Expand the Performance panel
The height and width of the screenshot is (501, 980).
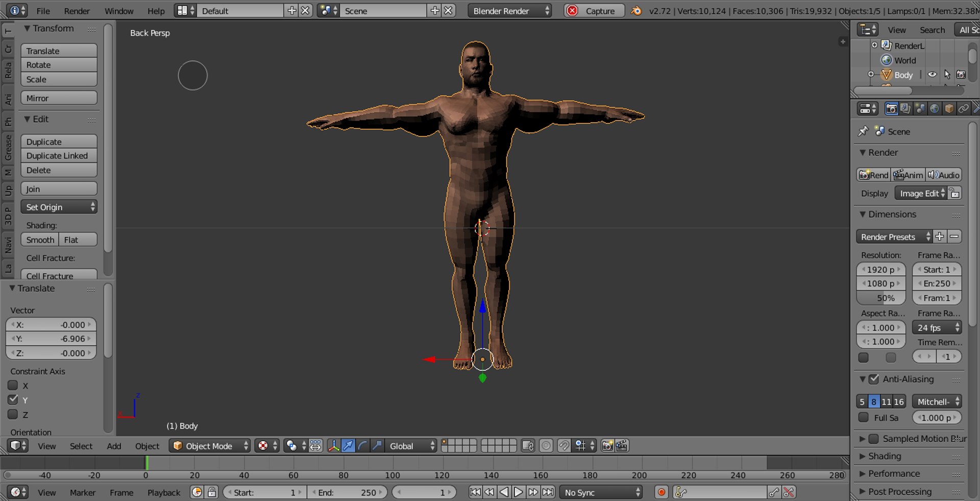click(894, 473)
